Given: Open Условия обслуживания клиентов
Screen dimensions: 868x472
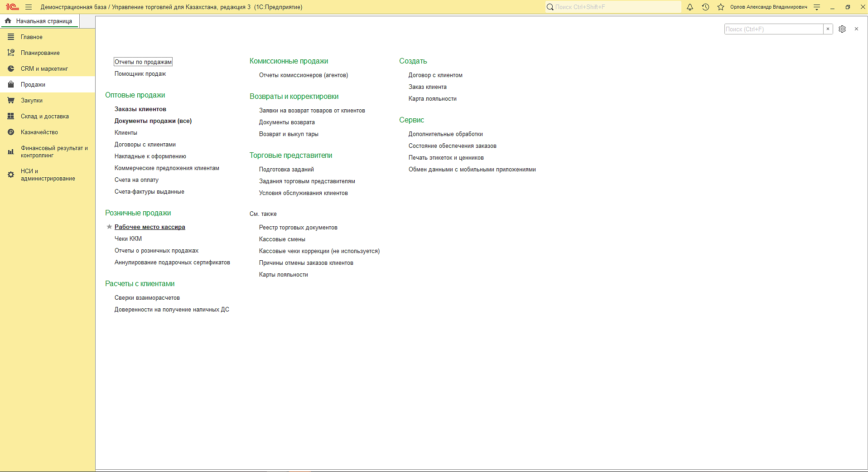Looking at the screenshot, I should [x=304, y=193].
